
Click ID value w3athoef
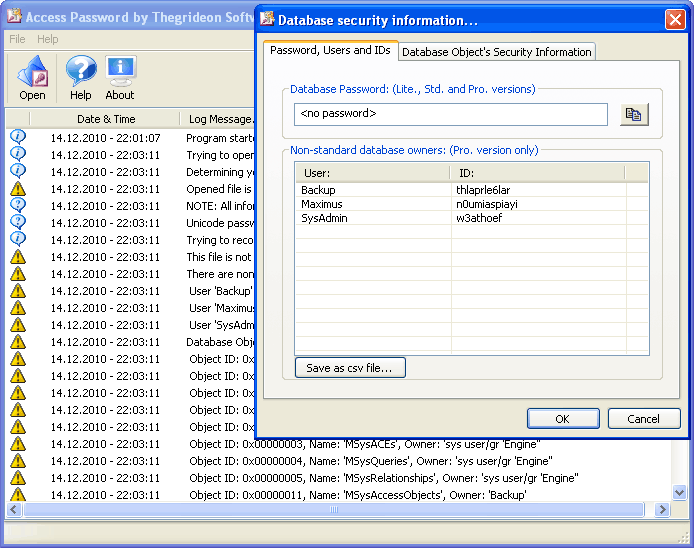click(x=479, y=218)
